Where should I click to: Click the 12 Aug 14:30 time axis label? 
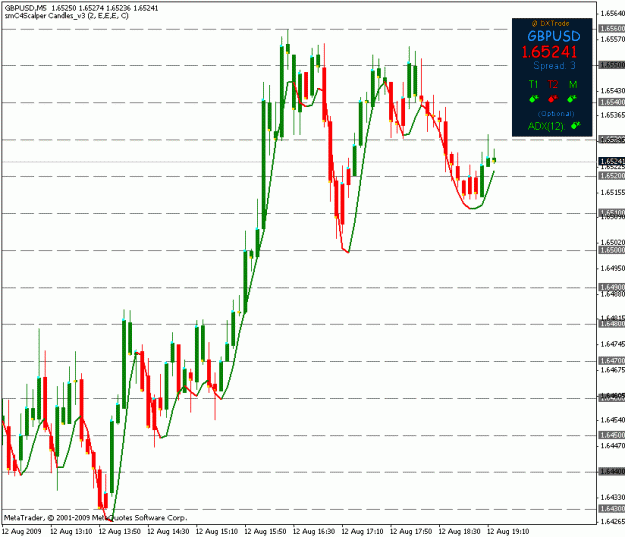(x=168, y=531)
